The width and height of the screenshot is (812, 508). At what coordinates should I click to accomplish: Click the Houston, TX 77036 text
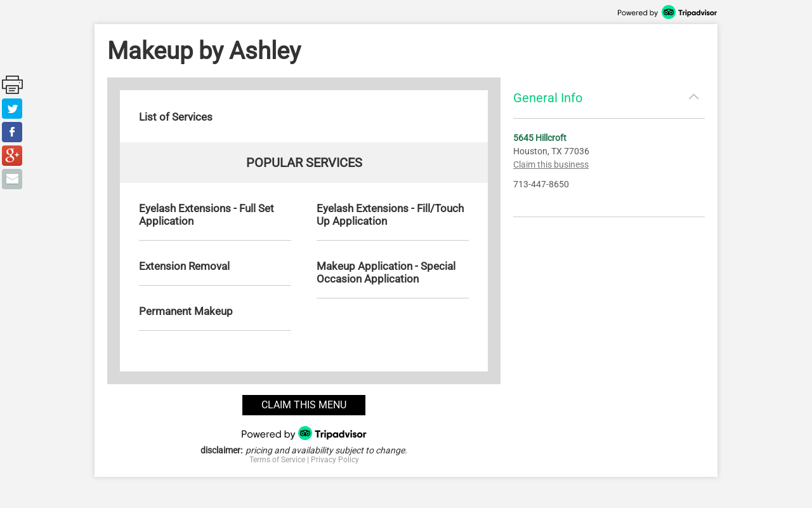(551, 151)
